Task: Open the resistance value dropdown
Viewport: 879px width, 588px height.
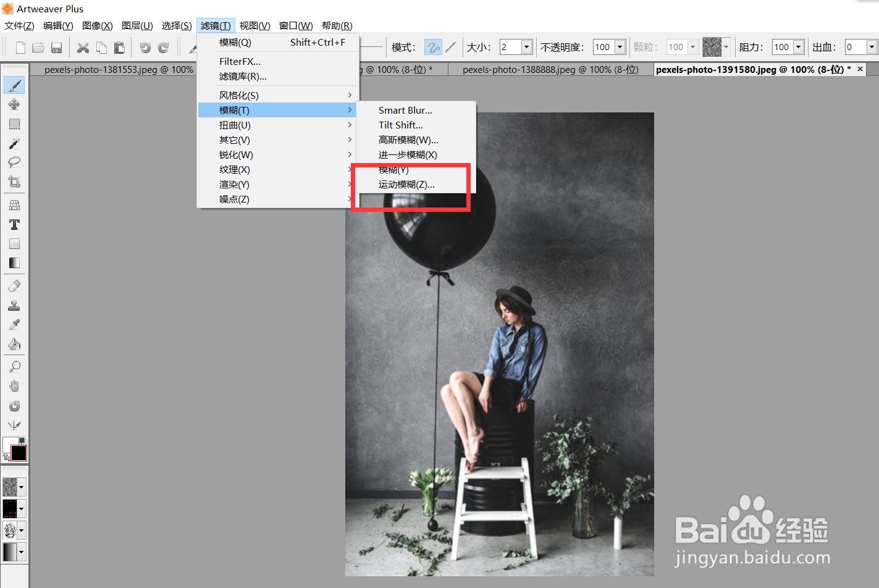Action: point(799,47)
